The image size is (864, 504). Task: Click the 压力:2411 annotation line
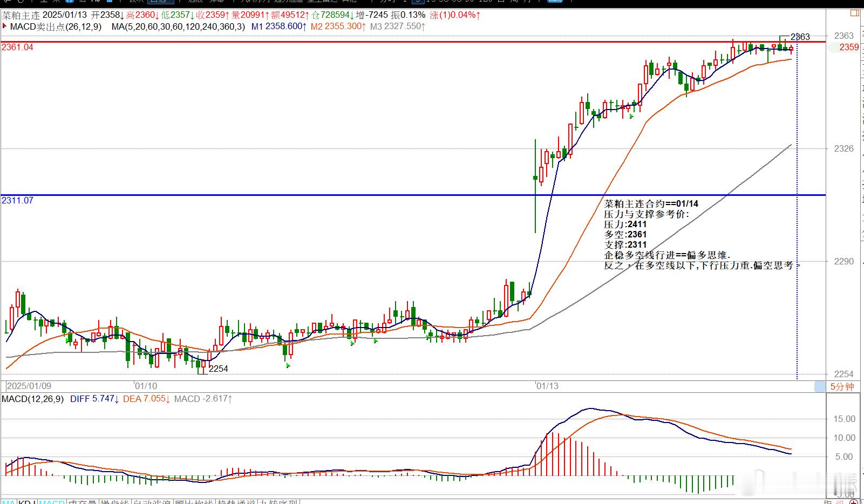[625, 224]
